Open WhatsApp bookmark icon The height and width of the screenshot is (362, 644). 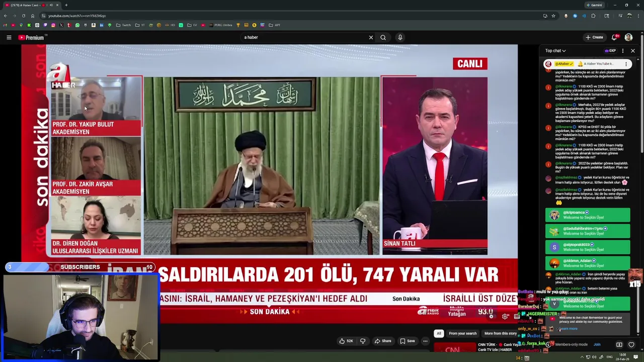coord(77,25)
